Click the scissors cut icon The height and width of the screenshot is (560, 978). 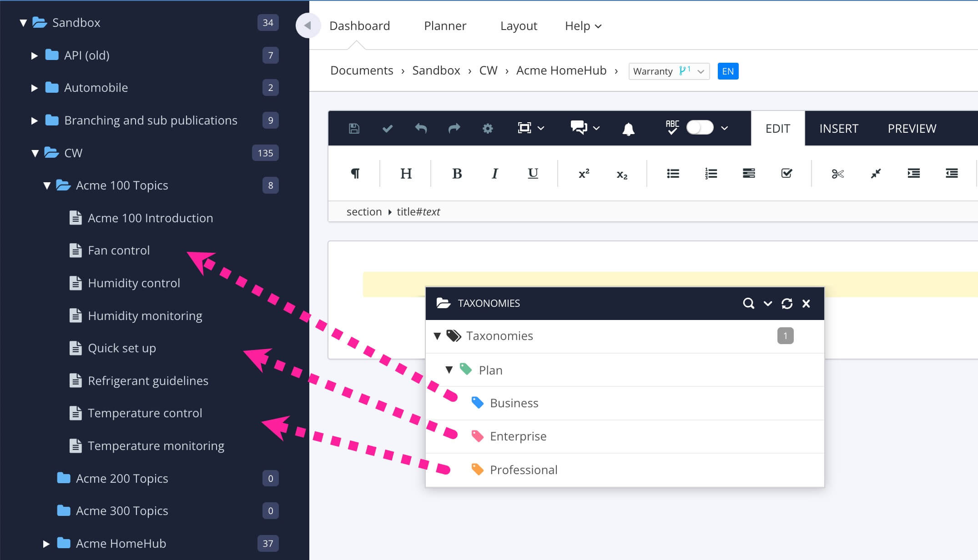point(837,174)
